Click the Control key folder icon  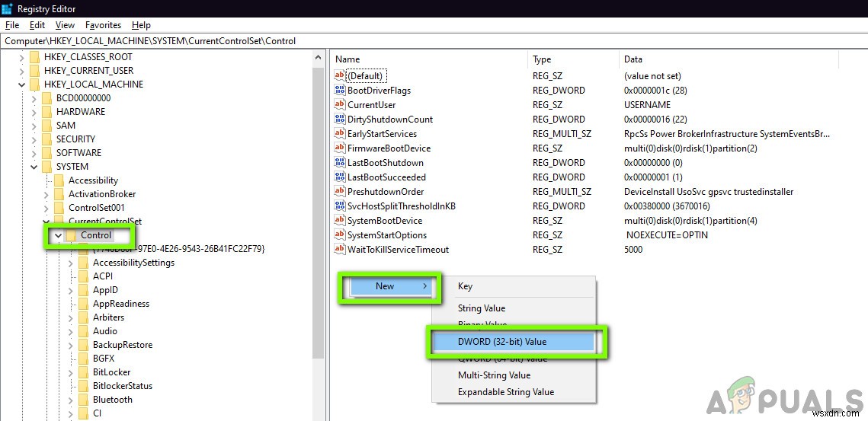click(x=72, y=235)
